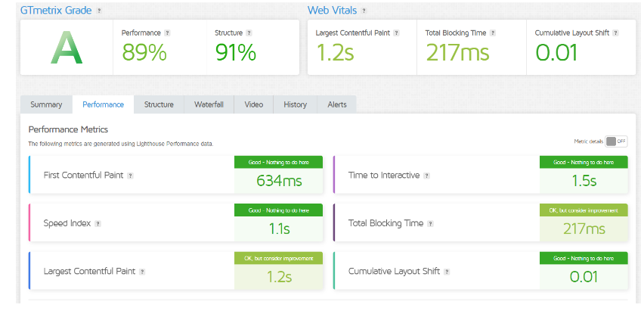The height and width of the screenshot is (311, 644).
Task: Click the 89% Performance score
Action: (144, 53)
